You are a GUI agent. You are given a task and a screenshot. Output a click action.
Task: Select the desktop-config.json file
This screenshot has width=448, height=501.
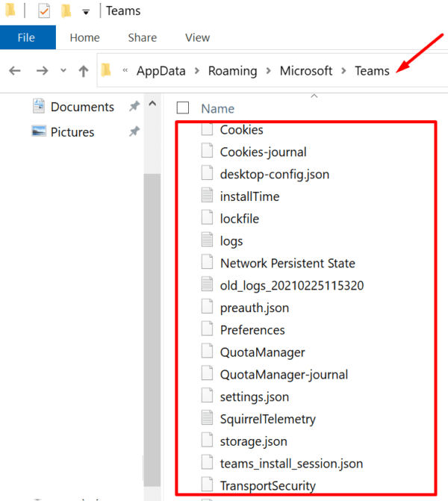click(x=275, y=175)
